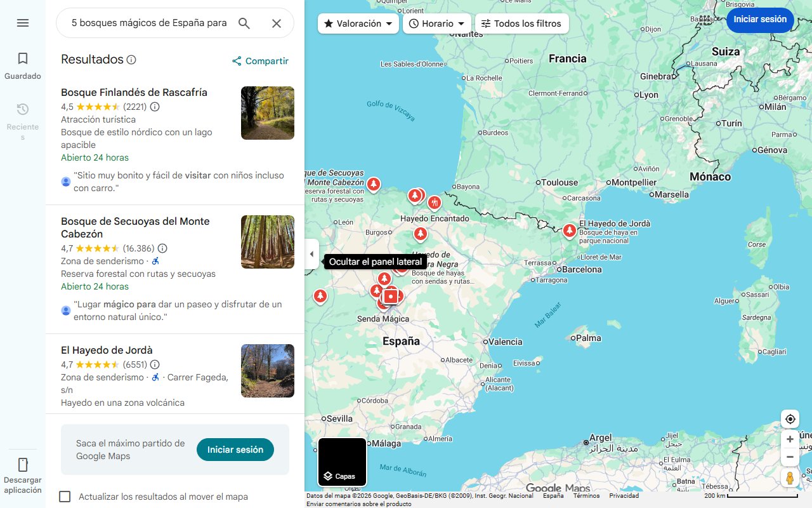Viewport: 812px width, 508px height.
Task: Share the results via Compartir
Action: coord(259,61)
